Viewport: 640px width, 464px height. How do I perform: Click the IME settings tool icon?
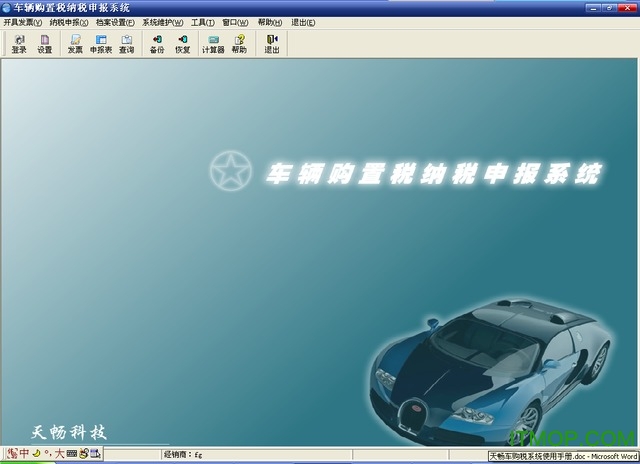(95, 453)
